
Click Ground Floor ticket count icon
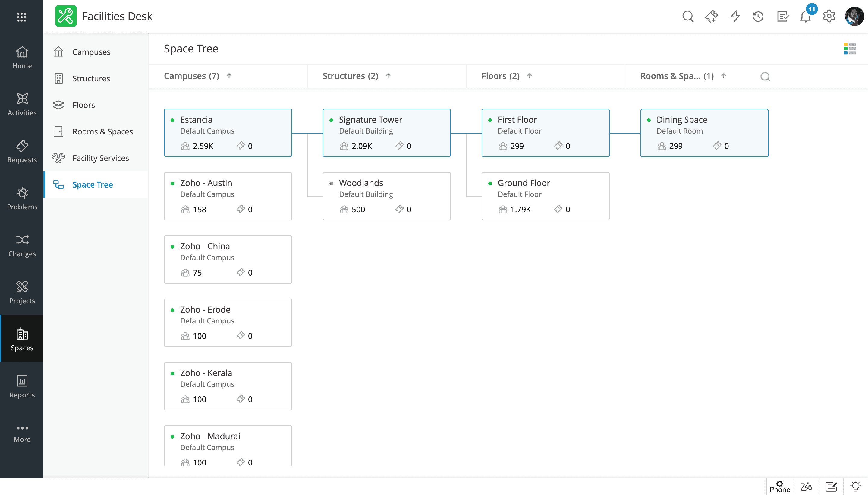(558, 209)
